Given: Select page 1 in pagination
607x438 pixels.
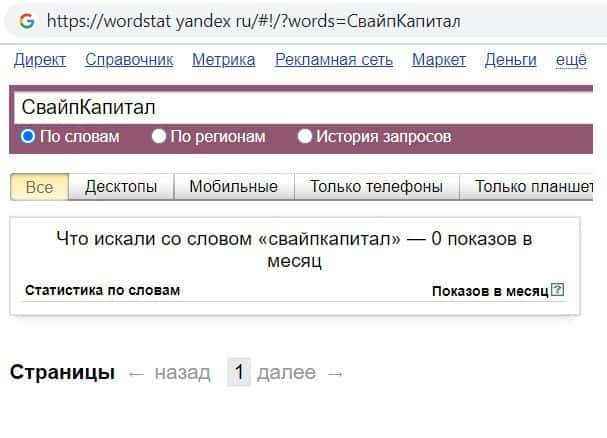Looking at the screenshot, I should point(239,372).
